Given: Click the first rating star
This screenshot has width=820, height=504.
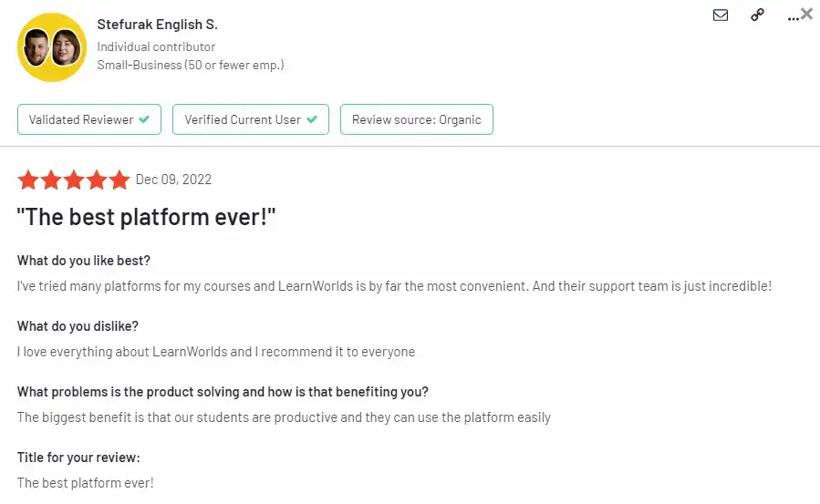Looking at the screenshot, I should pyautogui.click(x=28, y=180).
